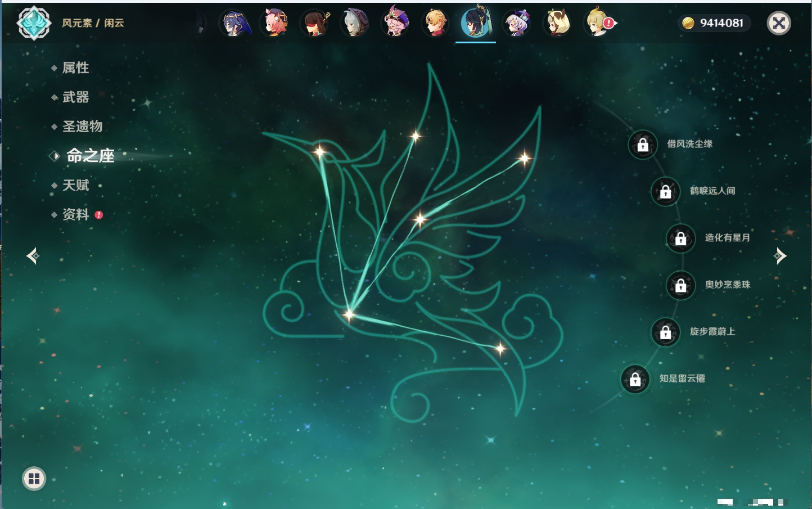Viewport: 812px width, 509px height.
Task: Click the Mora coin balance 9414081
Action: click(x=714, y=23)
